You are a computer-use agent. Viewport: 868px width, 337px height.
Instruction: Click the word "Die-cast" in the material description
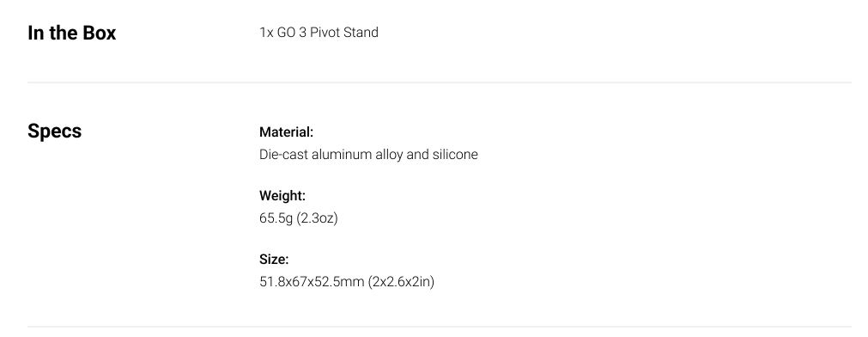coord(283,154)
